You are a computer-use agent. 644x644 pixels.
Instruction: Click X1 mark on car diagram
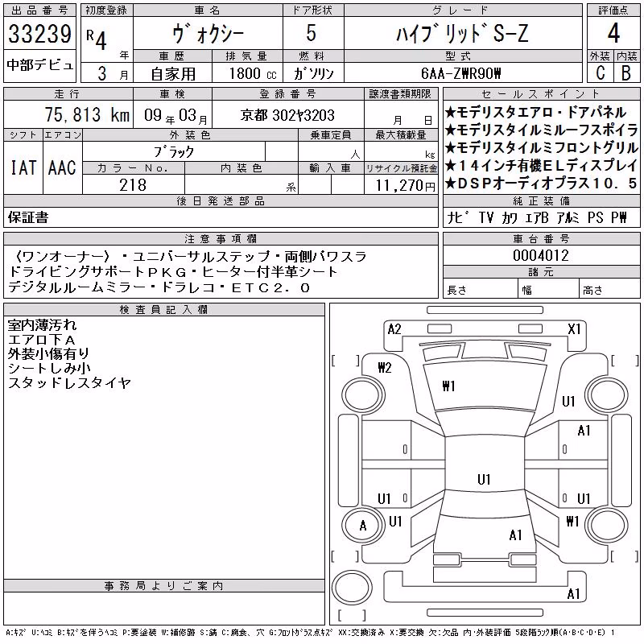(x=574, y=329)
